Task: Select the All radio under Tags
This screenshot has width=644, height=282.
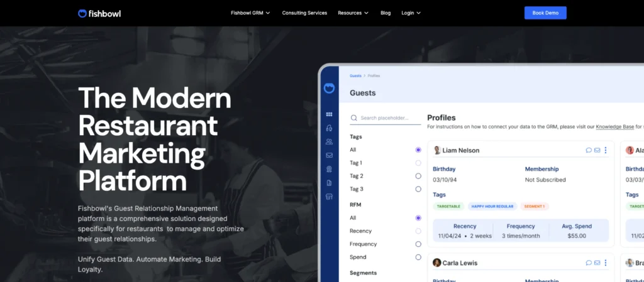Action: tap(418, 150)
